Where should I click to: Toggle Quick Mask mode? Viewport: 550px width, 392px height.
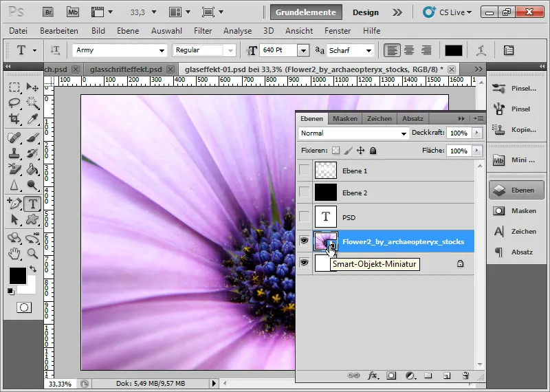[x=24, y=307]
